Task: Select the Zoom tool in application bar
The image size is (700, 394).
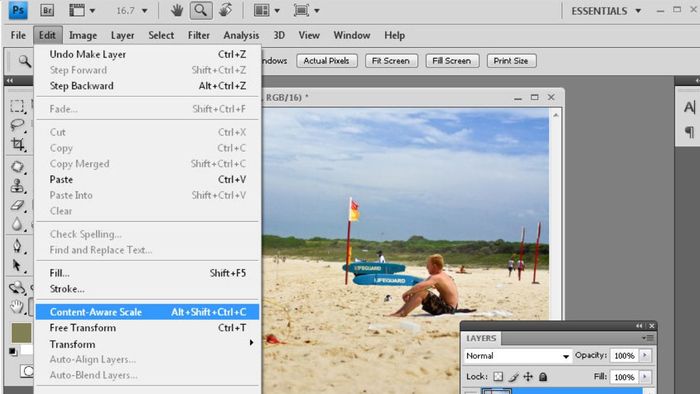Action: [201, 10]
